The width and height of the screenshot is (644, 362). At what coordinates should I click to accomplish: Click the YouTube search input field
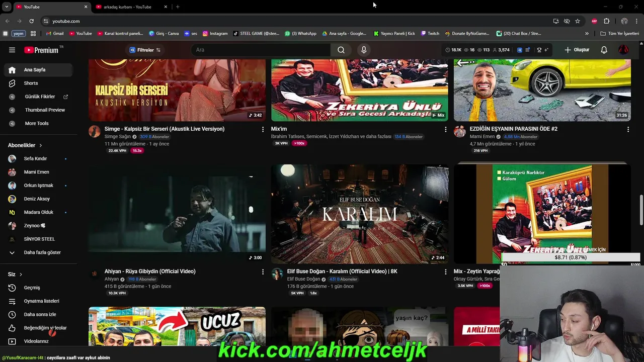pos(261,50)
